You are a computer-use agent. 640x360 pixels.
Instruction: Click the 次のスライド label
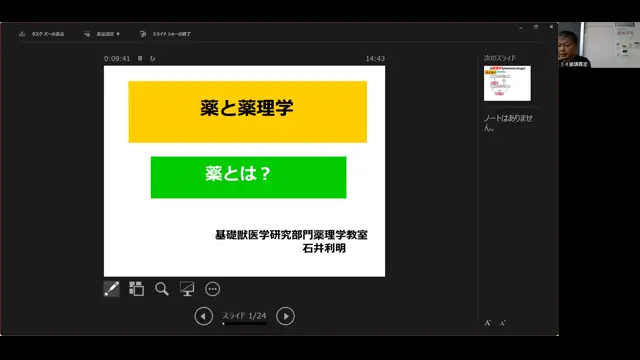coord(500,58)
